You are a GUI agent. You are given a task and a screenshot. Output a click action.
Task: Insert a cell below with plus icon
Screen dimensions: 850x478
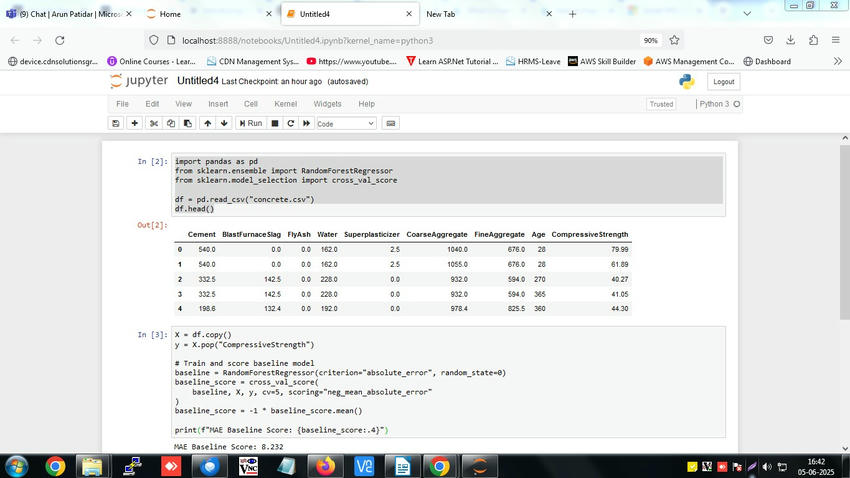(x=134, y=124)
